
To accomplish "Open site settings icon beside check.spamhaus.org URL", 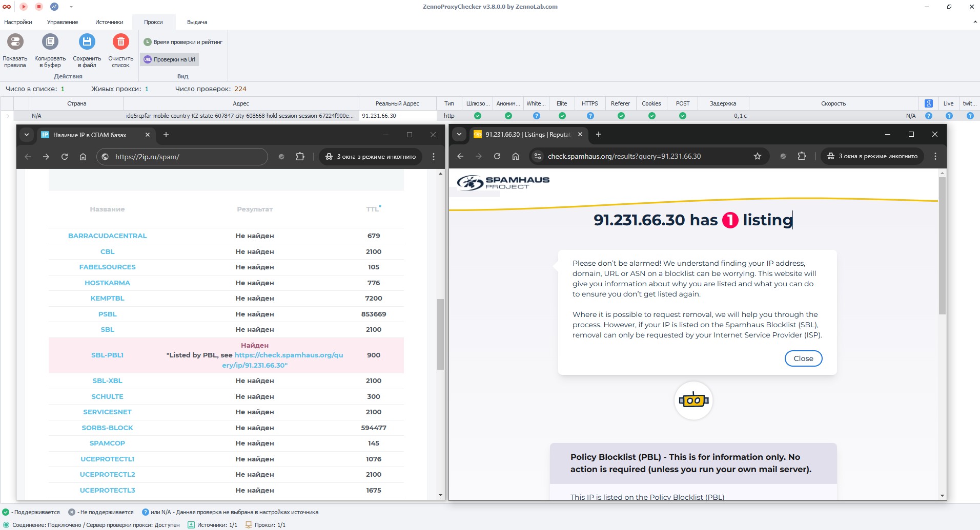I will point(538,156).
